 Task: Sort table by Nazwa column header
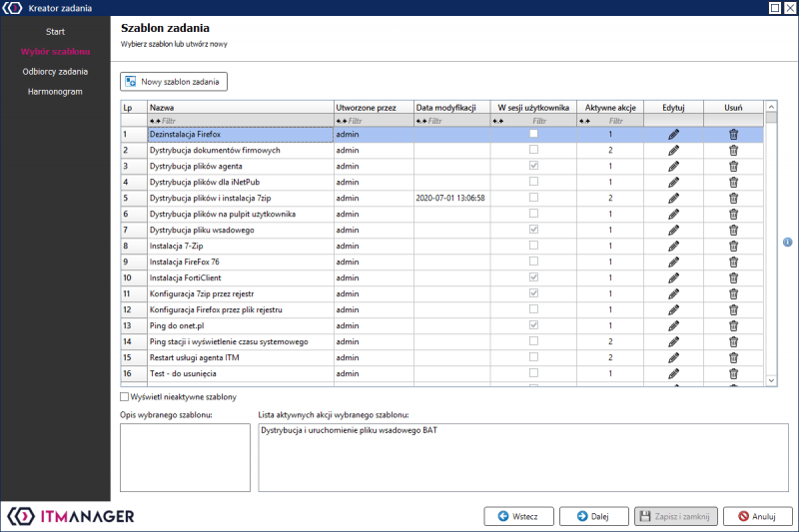point(241,108)
